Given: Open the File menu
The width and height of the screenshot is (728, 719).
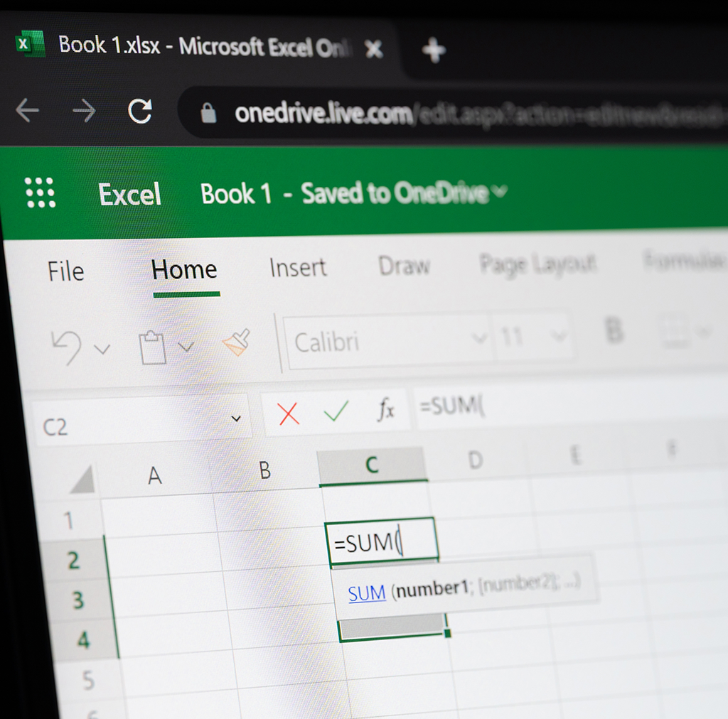Looking at the screenshot, I should (x=65, y=271).
